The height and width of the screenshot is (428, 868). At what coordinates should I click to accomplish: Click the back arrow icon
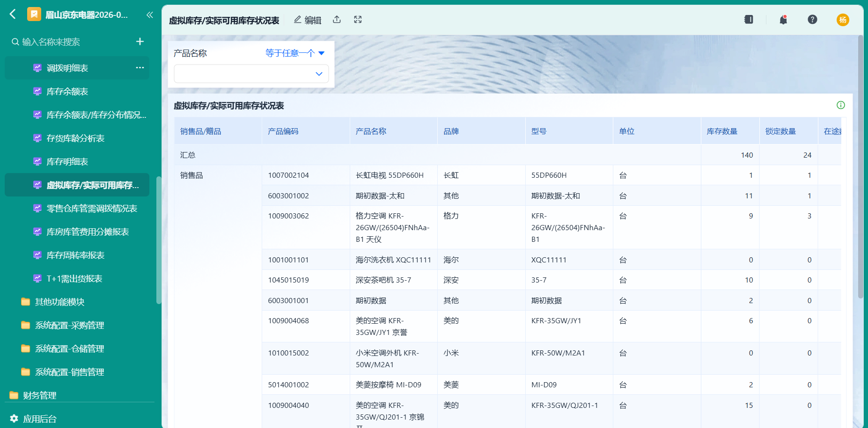coord(13,15)
